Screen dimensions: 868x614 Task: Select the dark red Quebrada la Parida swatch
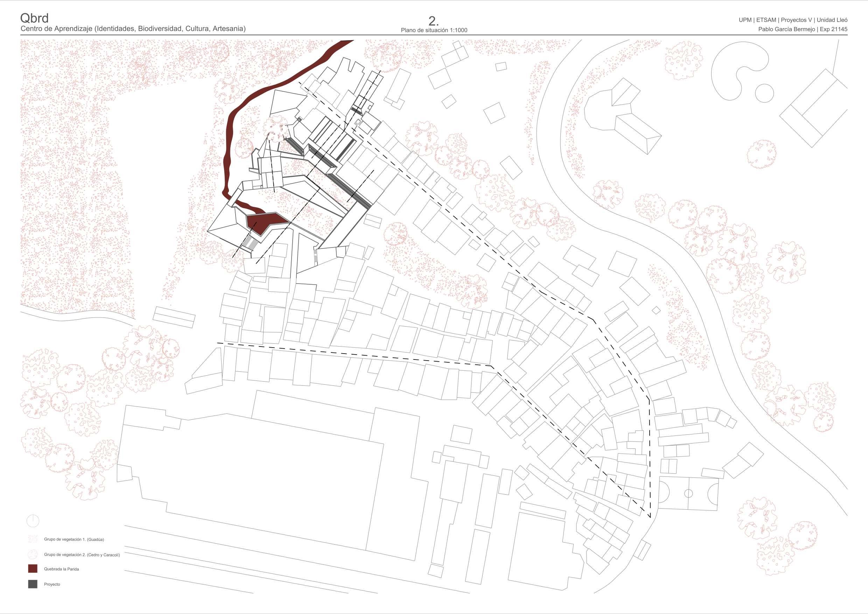tap(33, 568)
